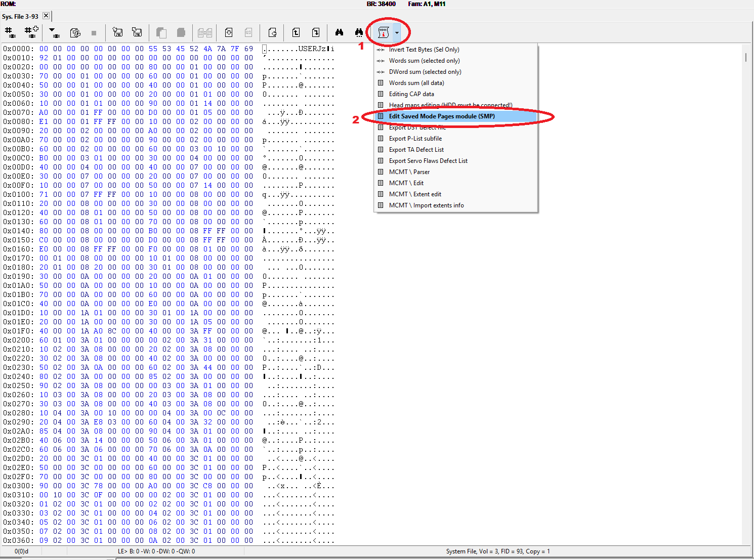Switch to the Sys. File 3-93 tab
The height and width of the screenshot is (560, 754).
(x=20, y=16)
